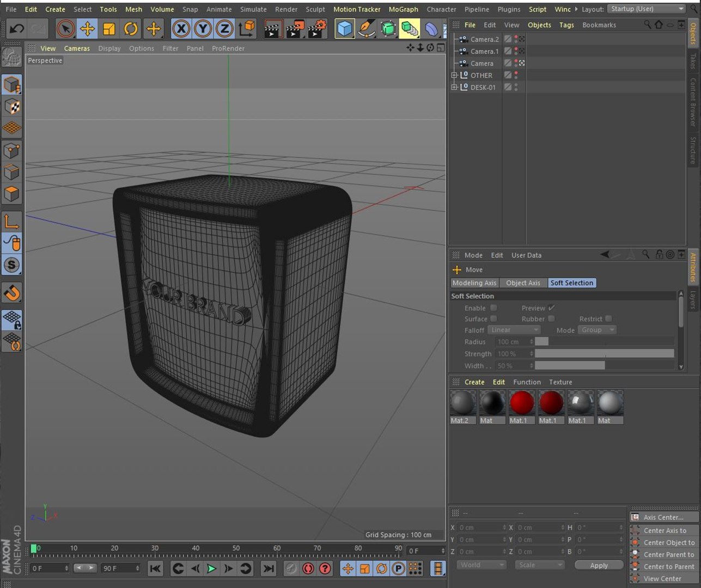The height and width of the screenshot is (588, 701).
Task: Jump to the end of animation
Action: tap(269, 568)
